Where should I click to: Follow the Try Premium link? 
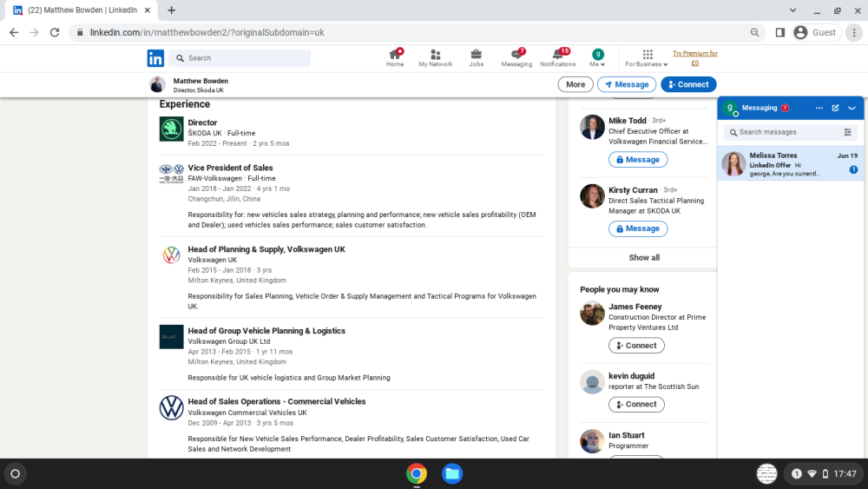point(694,58)
